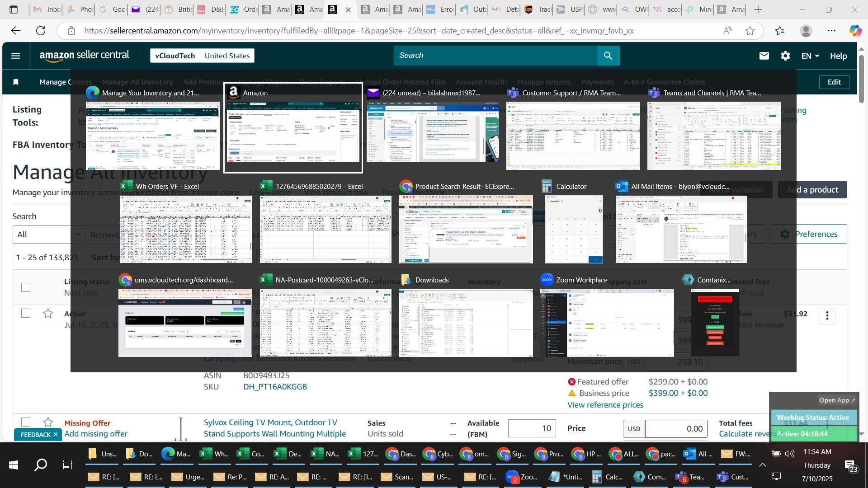Open the notification center icon
The height and width of the screenshot is (488, 868).
tap(850, 465)
